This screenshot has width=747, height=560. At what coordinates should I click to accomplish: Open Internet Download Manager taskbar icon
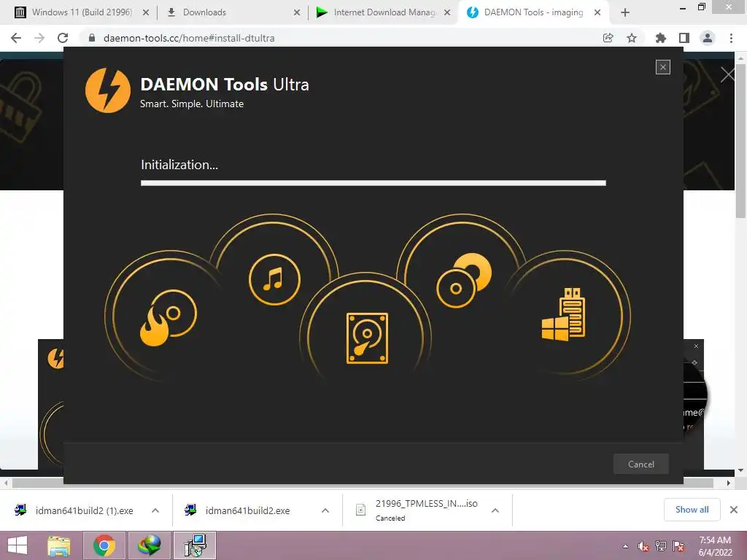coord(149,545)
